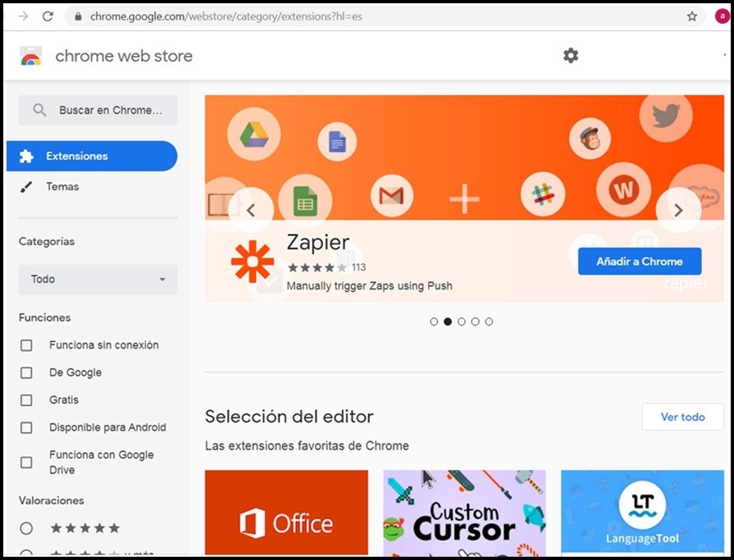Open the Extensiones section
Viewport: 734px width, 560px height.
click(92, 156)
